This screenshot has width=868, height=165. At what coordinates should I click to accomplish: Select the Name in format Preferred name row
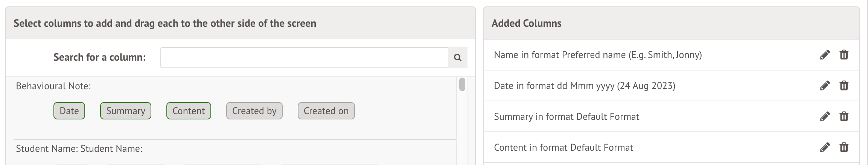(598, 55)
